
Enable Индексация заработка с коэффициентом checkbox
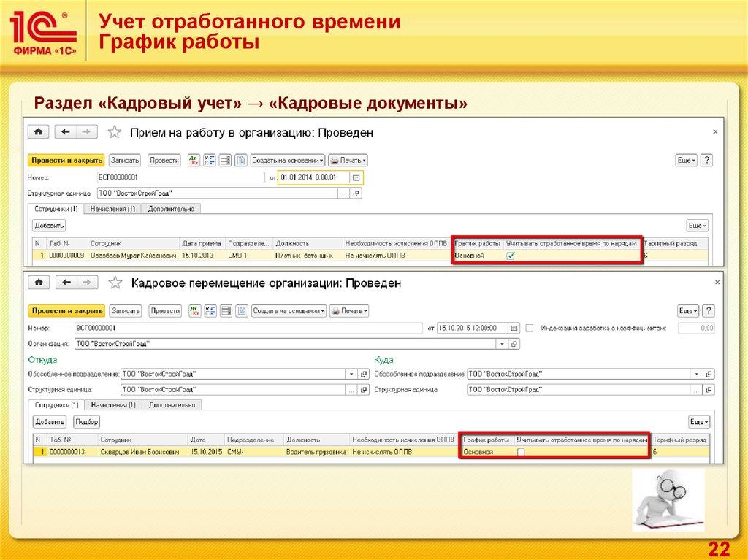pos(530,329)
